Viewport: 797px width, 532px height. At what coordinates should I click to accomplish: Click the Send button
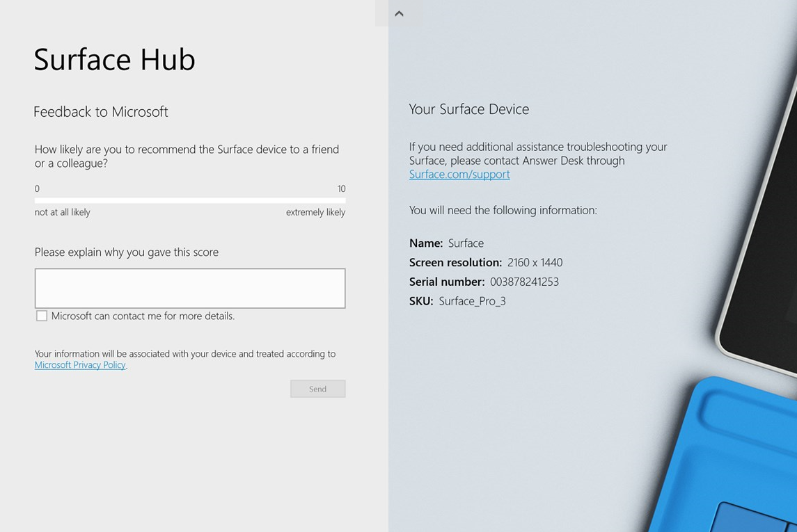click(317, 388)
